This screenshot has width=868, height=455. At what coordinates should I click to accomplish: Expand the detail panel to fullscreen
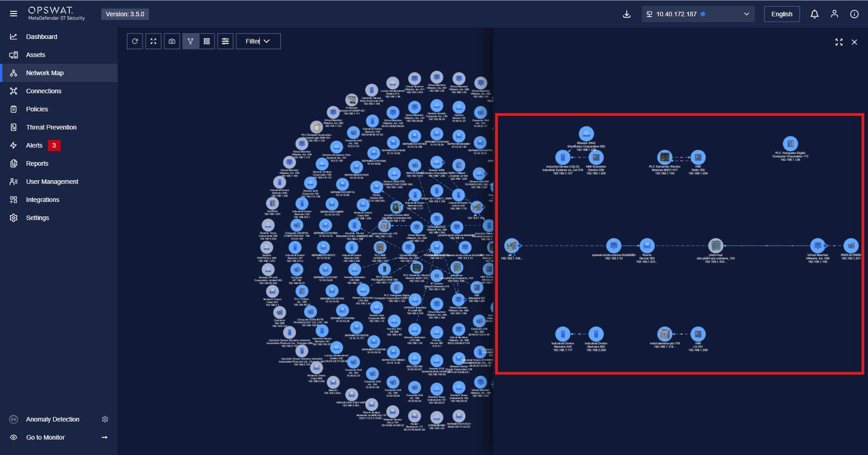pos(839,42)
